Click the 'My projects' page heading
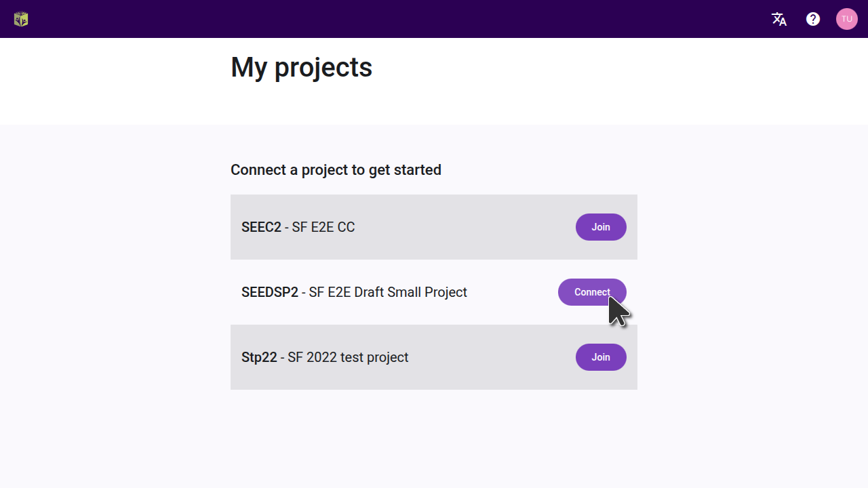 point(301,68)
